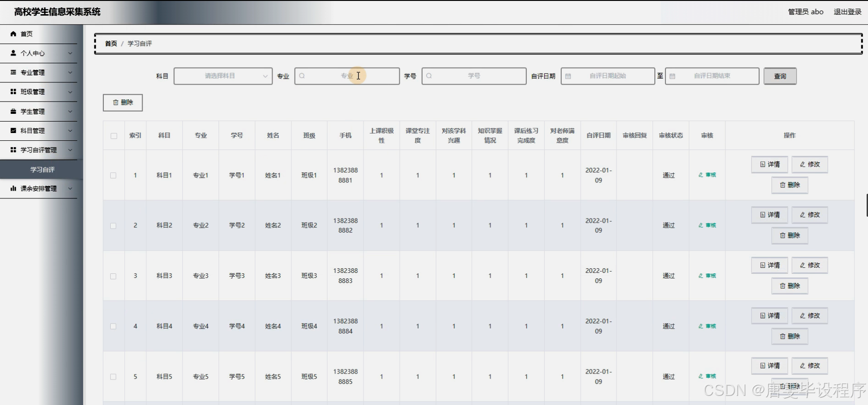The height and width of the screenshot is (405, 868).
Task: Click 修改 button for row 科目5
Action: coord(809,366)
